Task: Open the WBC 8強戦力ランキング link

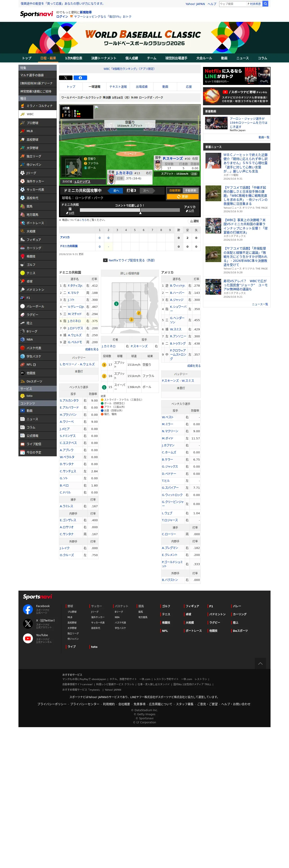Action: [129, 69]
